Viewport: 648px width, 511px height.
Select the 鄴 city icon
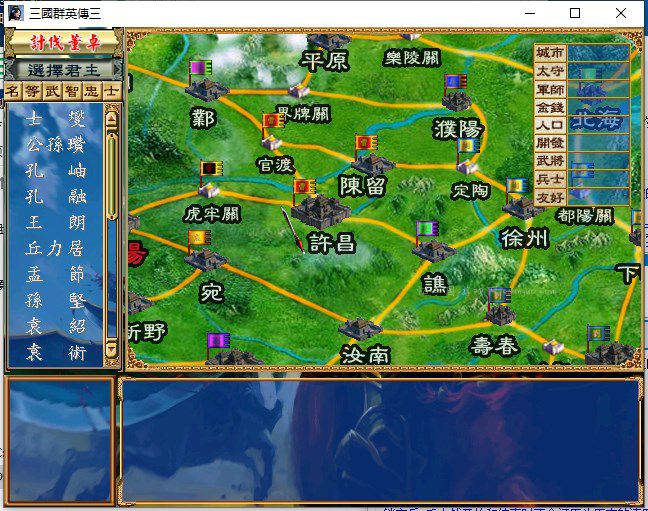(x=206, y=90)
